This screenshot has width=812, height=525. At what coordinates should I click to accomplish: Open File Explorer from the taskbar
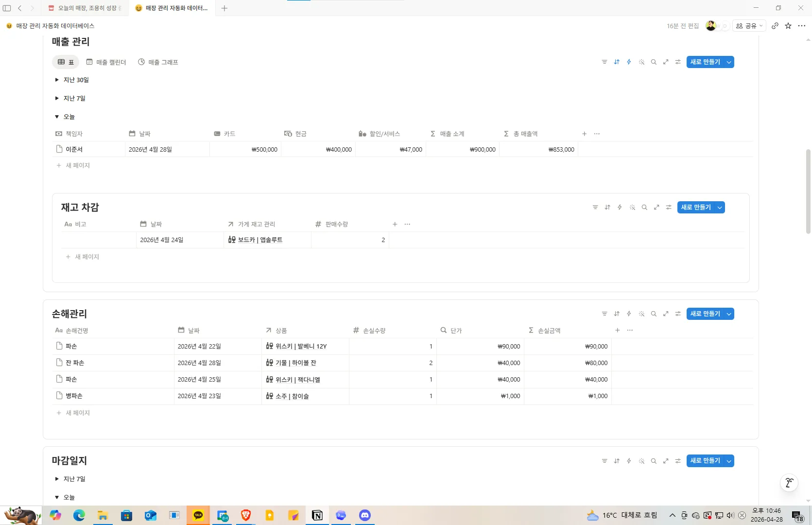pos(103,515)
